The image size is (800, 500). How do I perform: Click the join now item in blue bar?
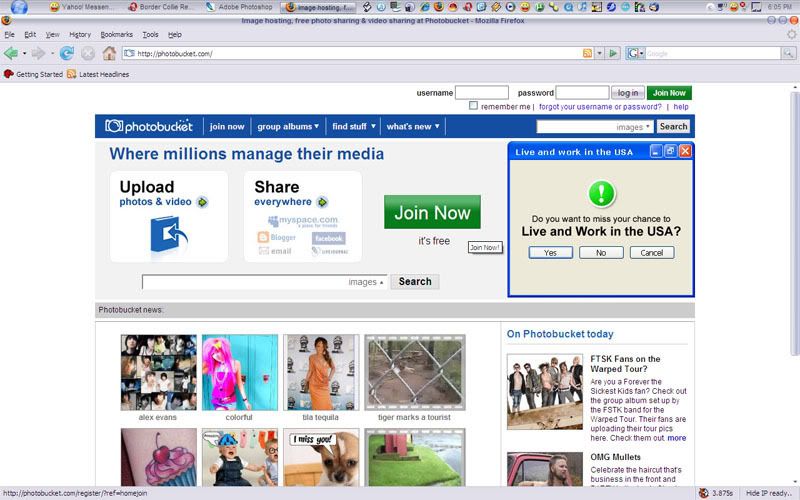(x=227, y=126)
